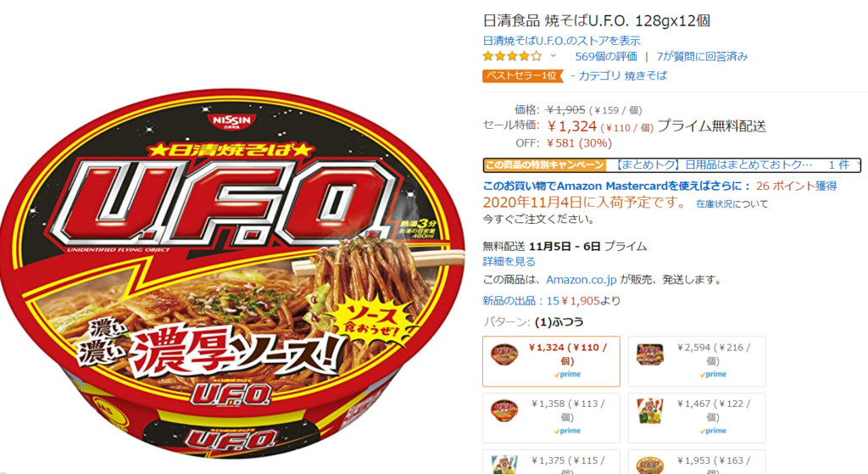Image resolution: width=868 pixels, height=474 pixels.
Task: Select the ¥1,358 pattern option
Action: click(551, 418)
